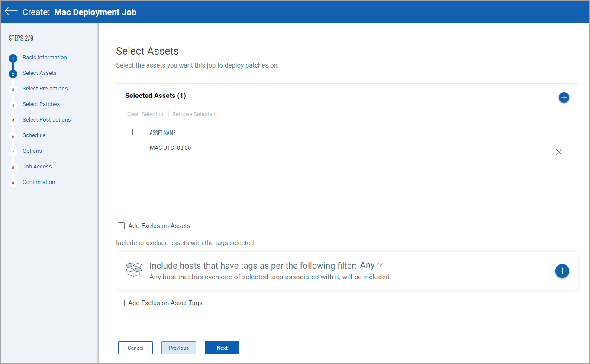Click the Next button
The width and height of the screenshot is (590, 364).
click(x=222, y=348)
